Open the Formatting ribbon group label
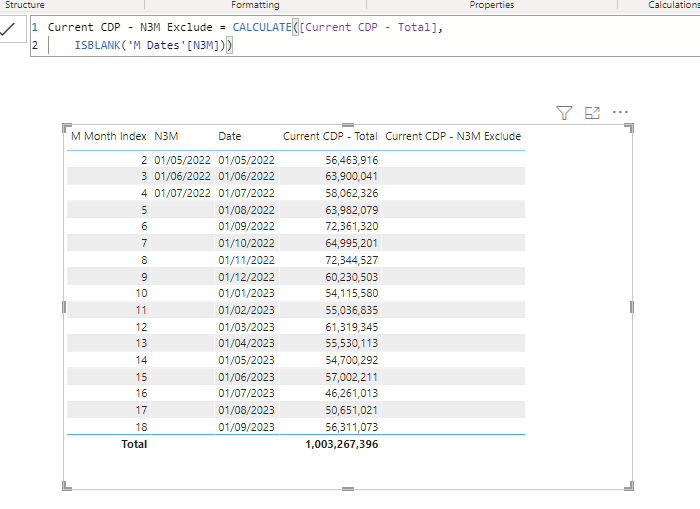This screenshot has width=700, height=509. 255,5
